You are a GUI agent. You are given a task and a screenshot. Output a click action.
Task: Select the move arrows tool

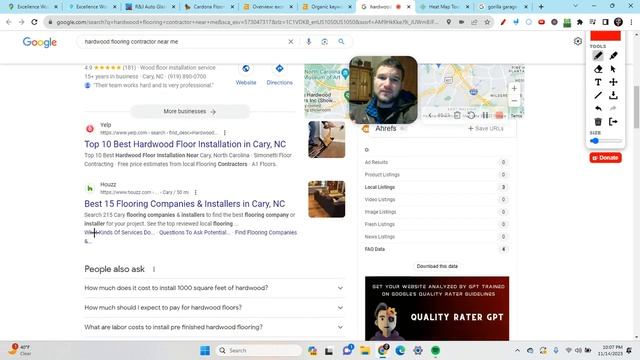click(x=613, y=82)
